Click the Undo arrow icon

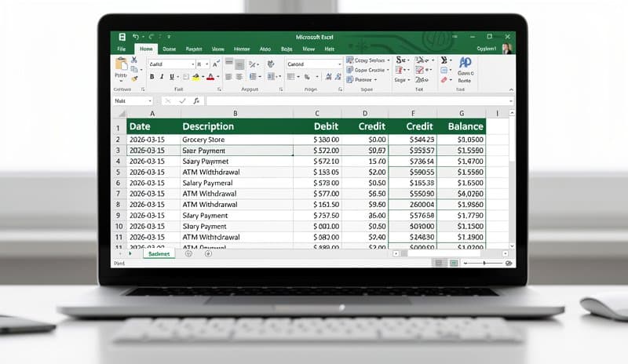(136, 37)
